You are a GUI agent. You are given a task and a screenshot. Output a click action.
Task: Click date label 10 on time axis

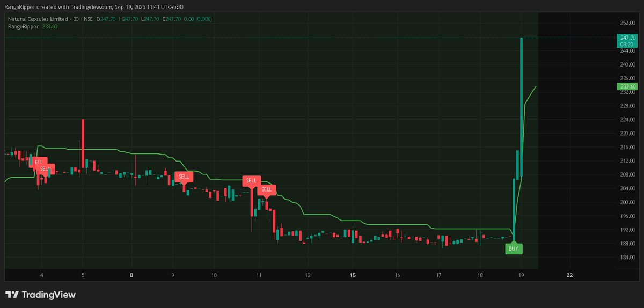tap(214, 275)
